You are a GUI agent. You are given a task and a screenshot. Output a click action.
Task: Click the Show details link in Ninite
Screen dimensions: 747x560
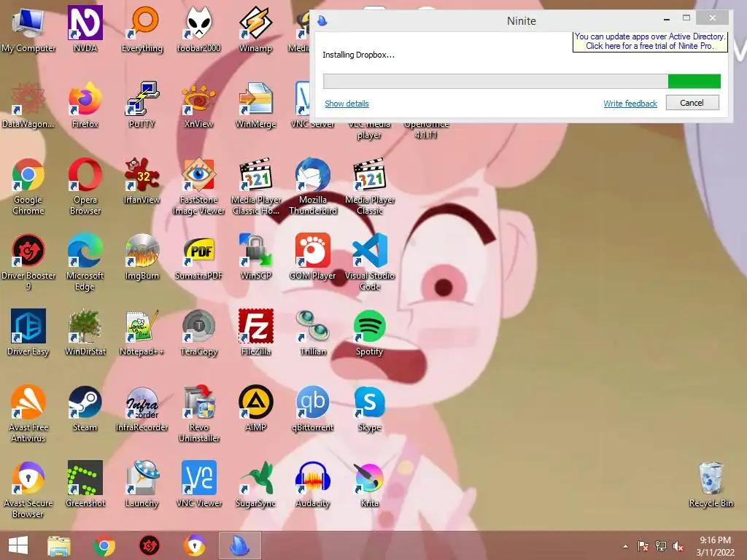tap(347, 104)
